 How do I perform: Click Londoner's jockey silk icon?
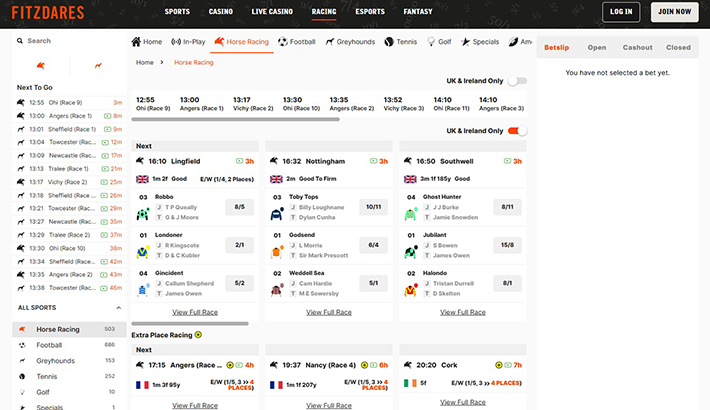click(143, 252)
